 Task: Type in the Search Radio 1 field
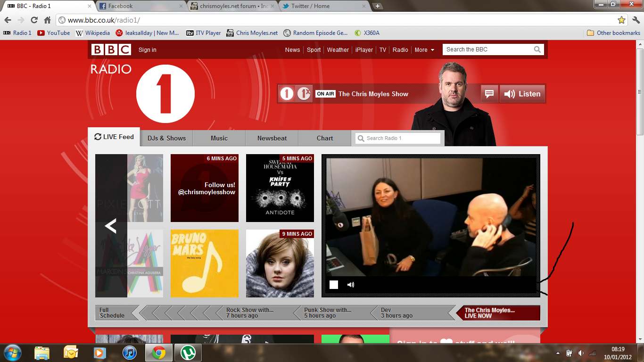[402, 138]
